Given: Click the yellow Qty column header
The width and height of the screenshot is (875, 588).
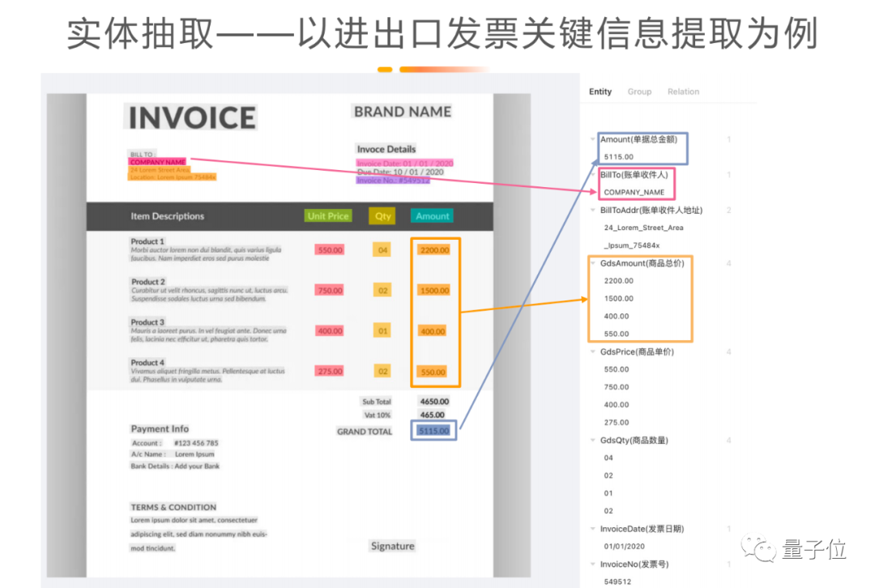Looking at the screenshot, I should pyautogui.click(x=382, y=216).
